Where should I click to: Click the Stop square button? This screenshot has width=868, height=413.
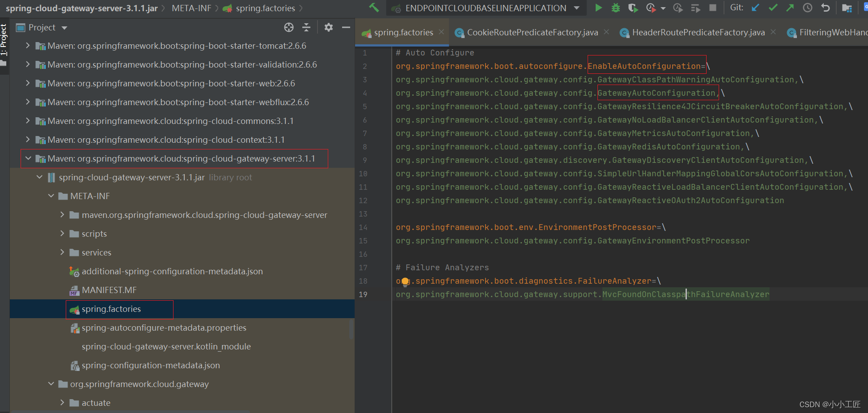(x=713, y=8)
